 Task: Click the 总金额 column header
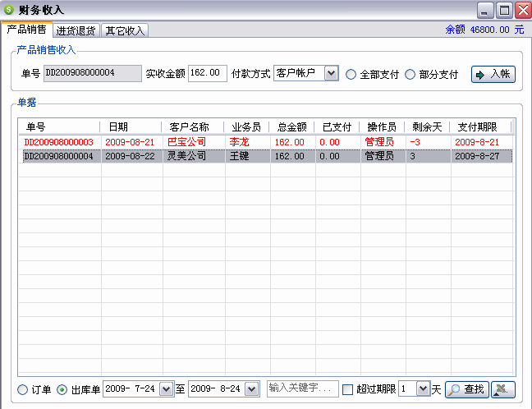click(292, 127)
